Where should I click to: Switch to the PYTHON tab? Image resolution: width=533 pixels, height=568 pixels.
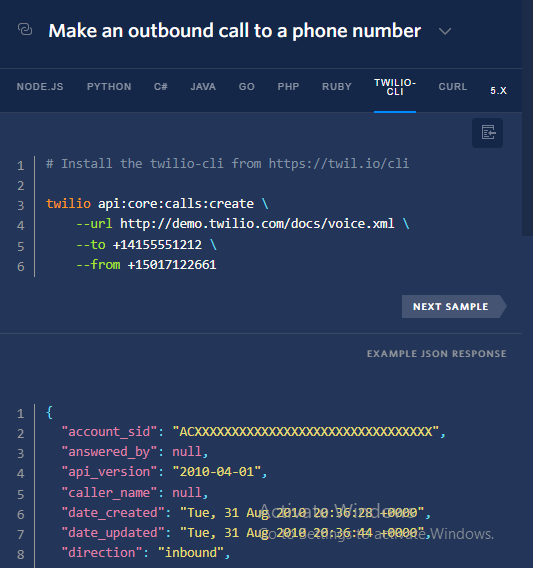pos(109,87)
